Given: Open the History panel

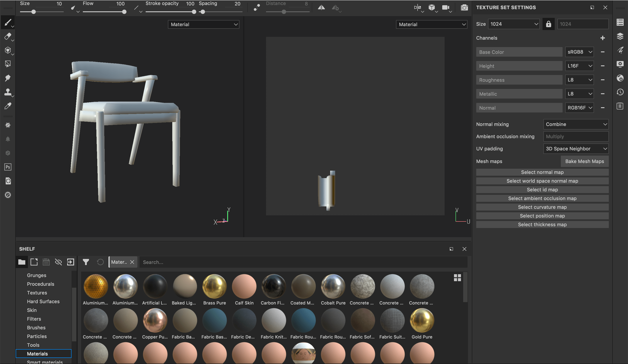Looking at the screenshot, I should pyautogui.click(x=620, y=92).
